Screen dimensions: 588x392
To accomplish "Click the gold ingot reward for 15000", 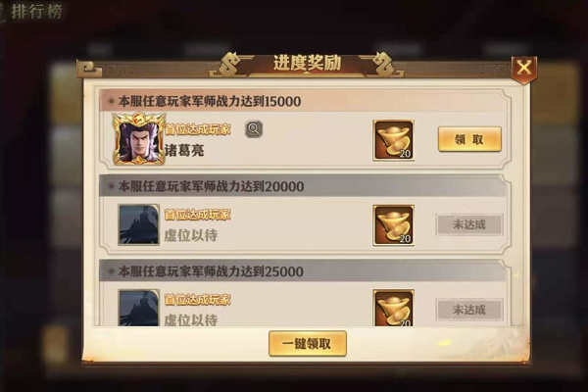I will [x=393, y=140].
